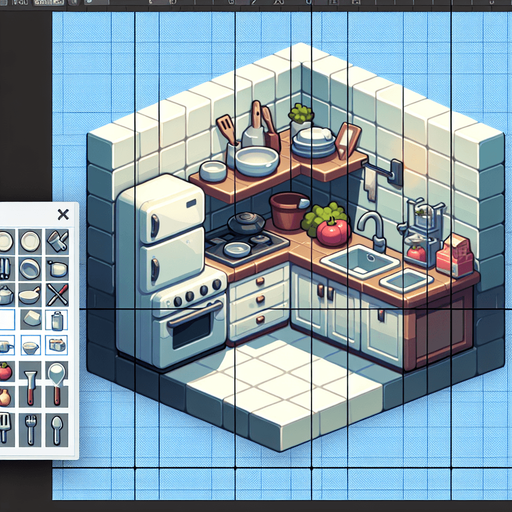Choose the red-handled strainer tile

[x=57, y=384]
